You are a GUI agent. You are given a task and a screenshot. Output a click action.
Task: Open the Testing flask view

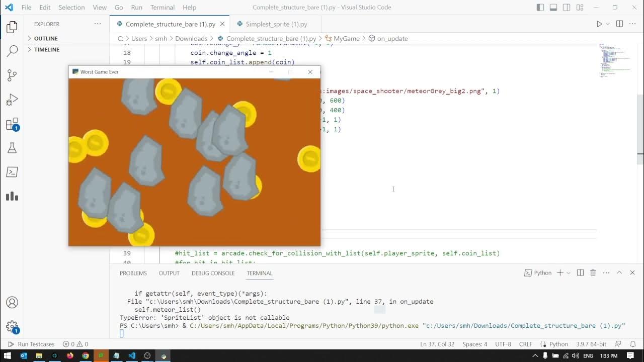[12, 148]
